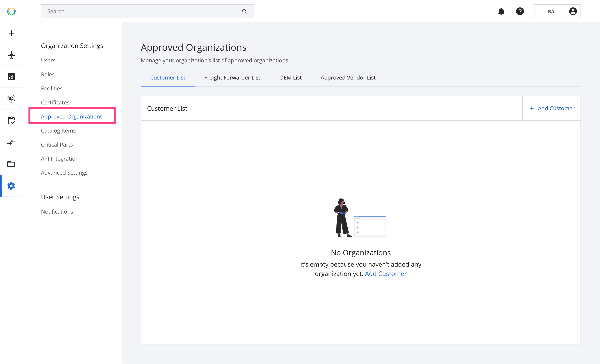
Task: Select Approved Organizations in settings menu
Action: coord(72,117)
